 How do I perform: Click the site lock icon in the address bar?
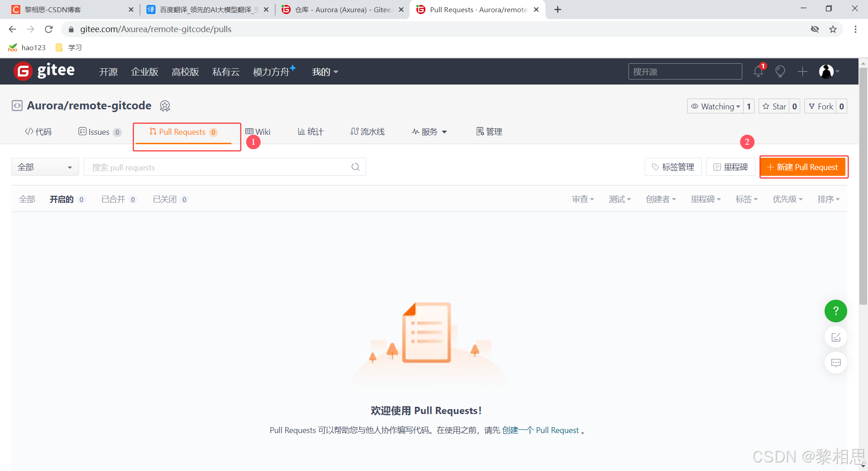71,29
